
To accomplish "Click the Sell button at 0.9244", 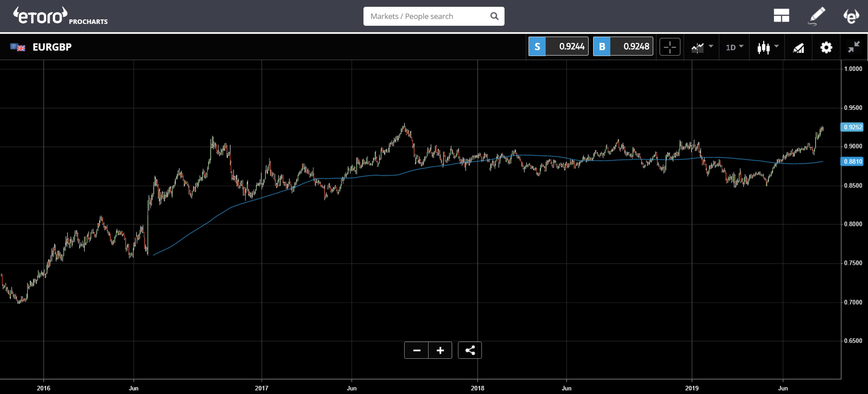I will tap(558, 47).
